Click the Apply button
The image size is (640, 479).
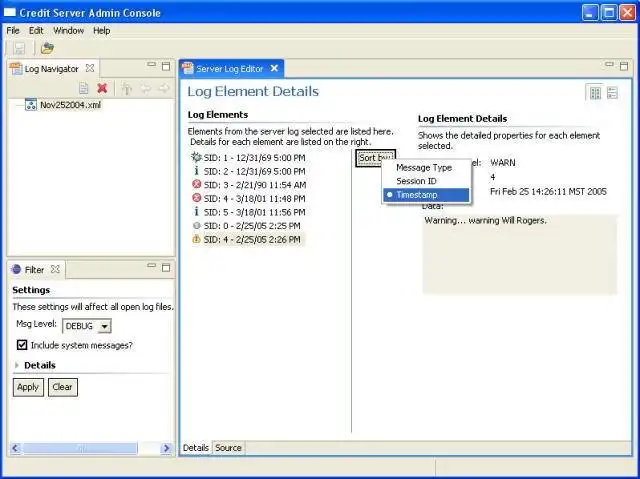[28, 387]
